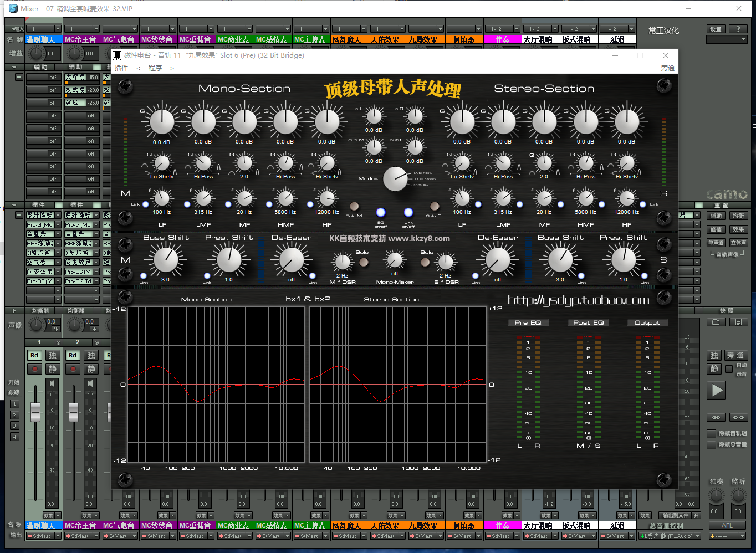Click the mono 100 Hz frequency knob
The height and width of the screenshot is (553, 756).
tap(162, 198)
